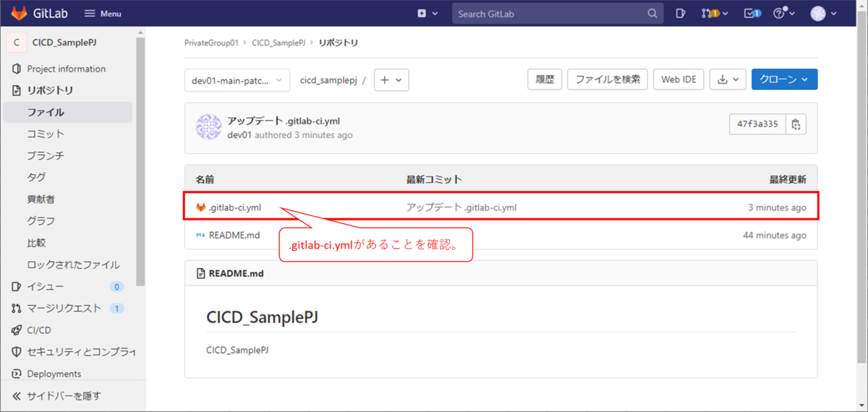
Task: Open README.md in file list
Action: click(234, 235)
